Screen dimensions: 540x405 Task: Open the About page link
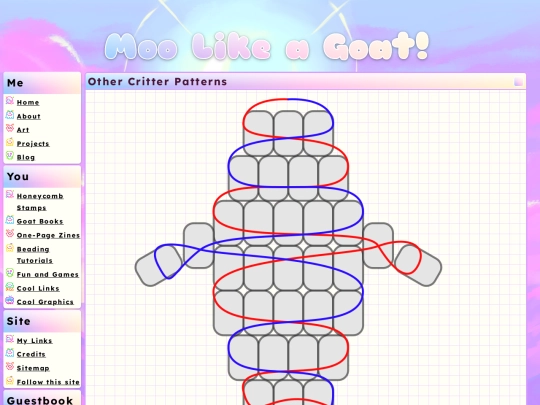[29, 116]
